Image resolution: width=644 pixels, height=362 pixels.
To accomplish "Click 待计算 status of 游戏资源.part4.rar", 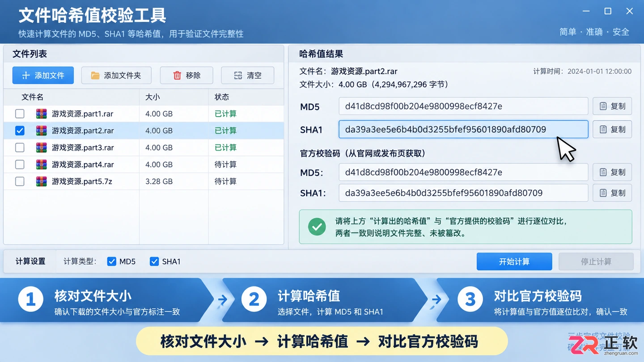I will point(225,164).
